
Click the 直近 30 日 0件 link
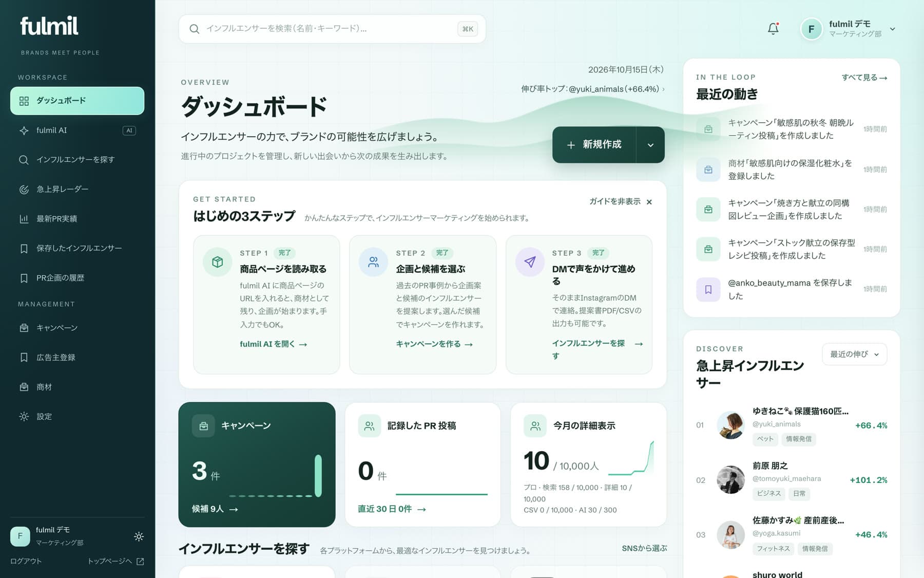[x=392, y=509]
